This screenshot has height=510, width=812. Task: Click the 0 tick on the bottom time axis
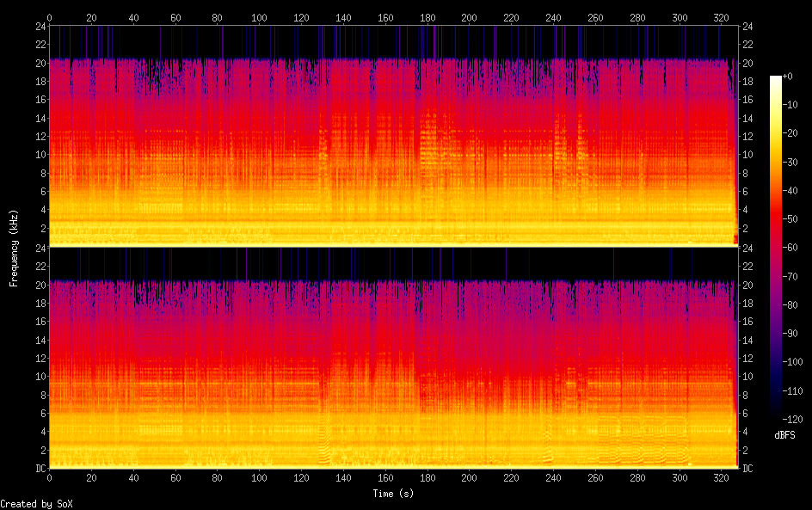49,477
